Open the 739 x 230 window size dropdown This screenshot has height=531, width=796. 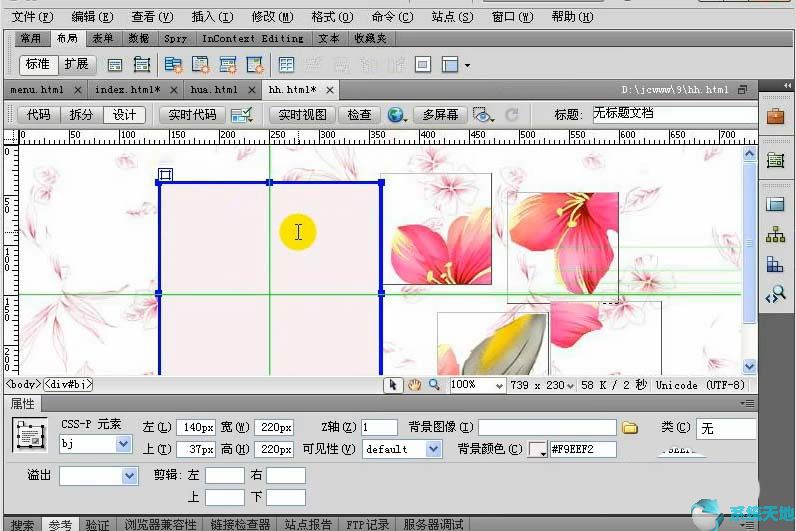tap(570, 386)
